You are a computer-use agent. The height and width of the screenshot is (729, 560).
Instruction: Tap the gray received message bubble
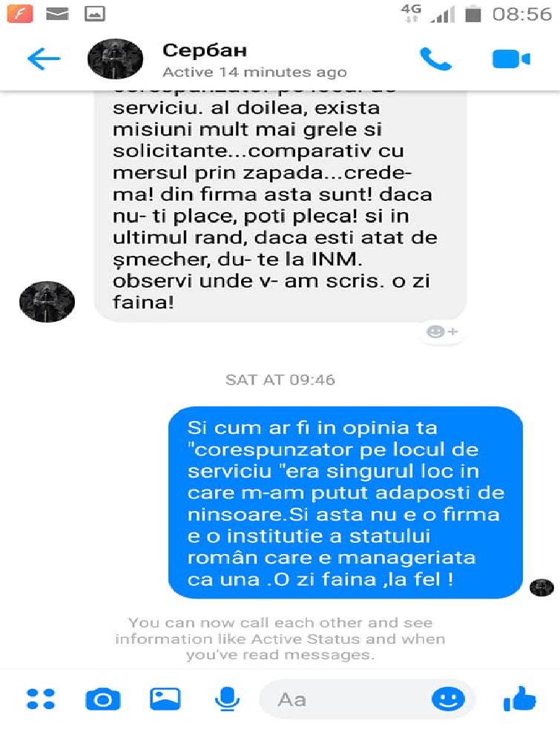280,205
